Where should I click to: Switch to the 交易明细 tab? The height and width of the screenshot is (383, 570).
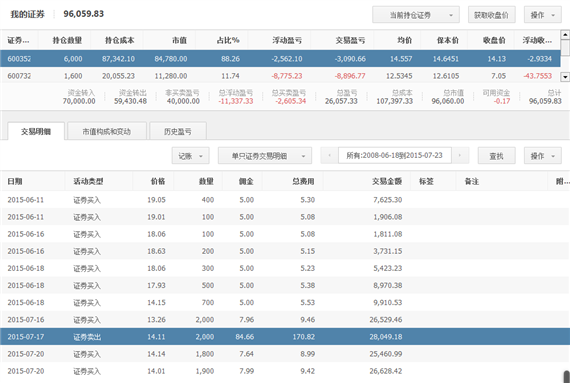36,131
